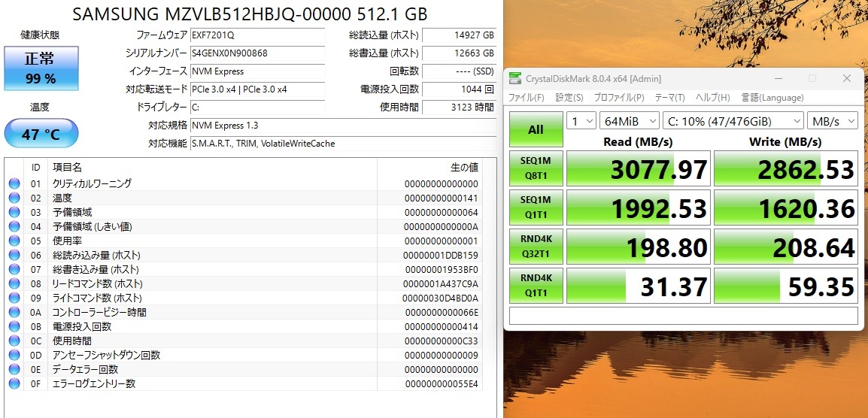This screenshot has height=418, width=868.
Task: Start the RND4K Q1T1 test
Action: [x=536, y=286]
